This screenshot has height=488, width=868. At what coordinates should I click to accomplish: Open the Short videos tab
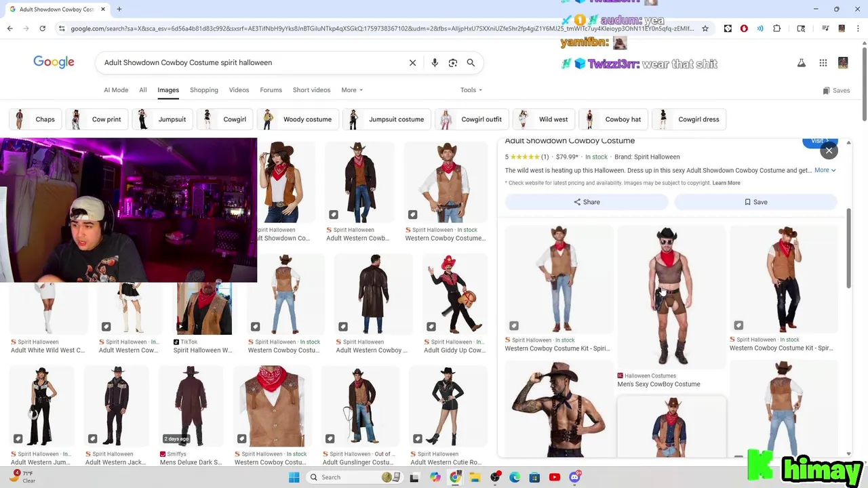[x=311, y=89]
